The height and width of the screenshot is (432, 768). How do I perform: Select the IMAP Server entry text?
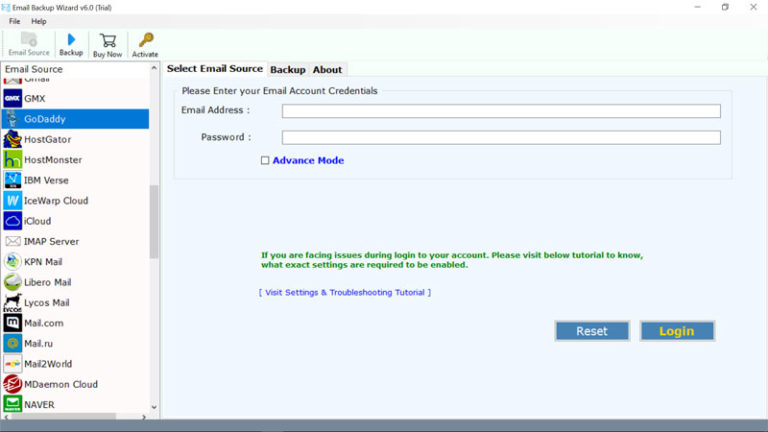[x=51, y=241]
